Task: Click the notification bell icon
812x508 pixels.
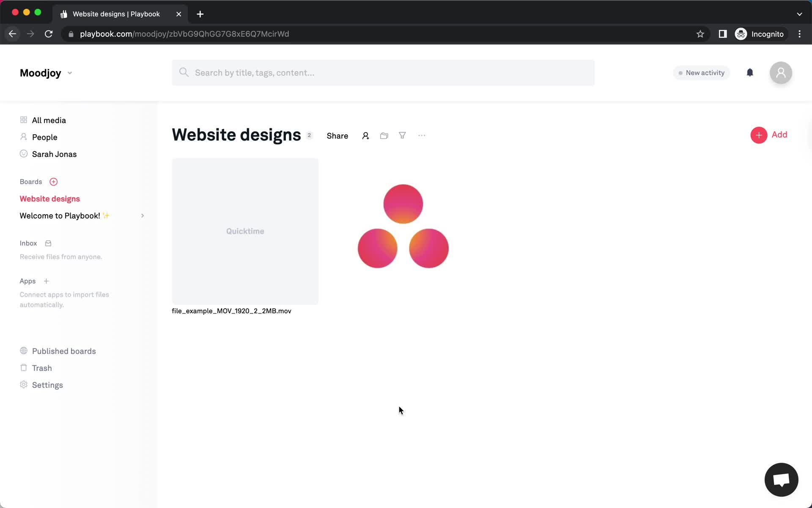Action: (x=750, y=72)
